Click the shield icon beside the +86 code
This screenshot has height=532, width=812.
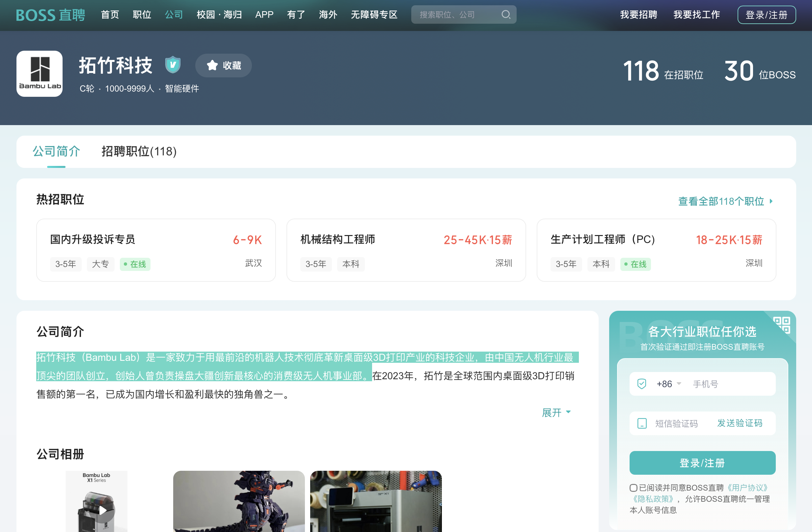[x=642, y=384]
